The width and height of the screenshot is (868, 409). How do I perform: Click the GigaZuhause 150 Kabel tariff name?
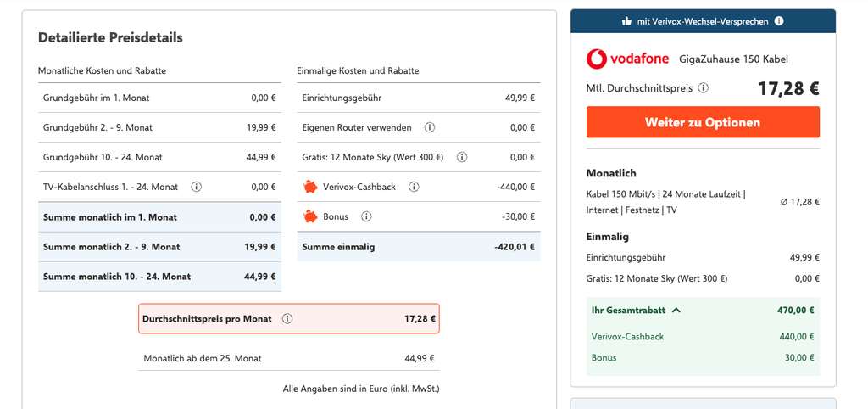click(x=733, y=59)
